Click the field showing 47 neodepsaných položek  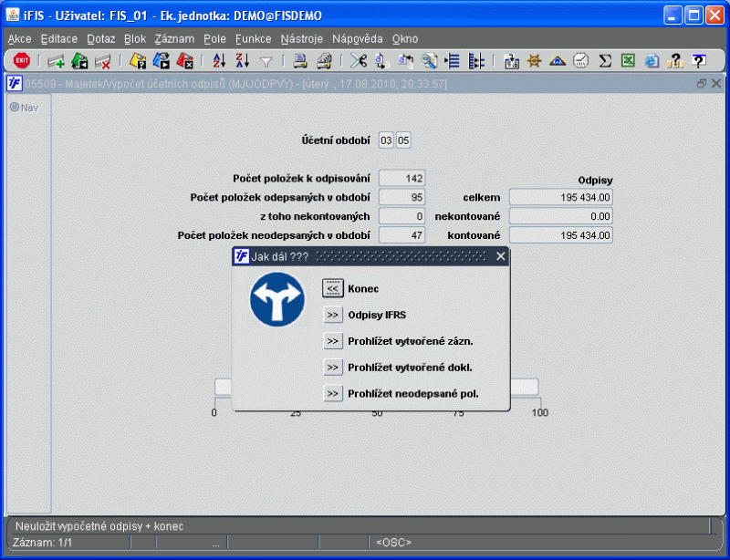401,235
